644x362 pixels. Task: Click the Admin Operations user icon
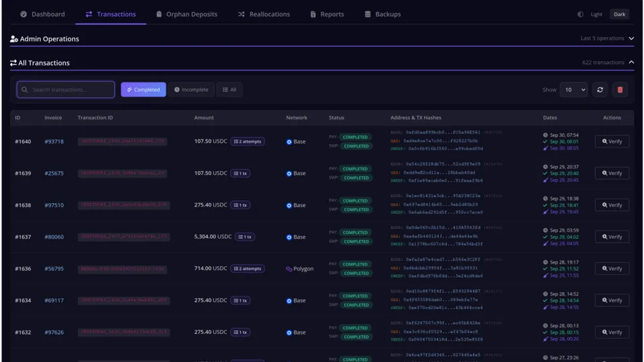[14, 39]
